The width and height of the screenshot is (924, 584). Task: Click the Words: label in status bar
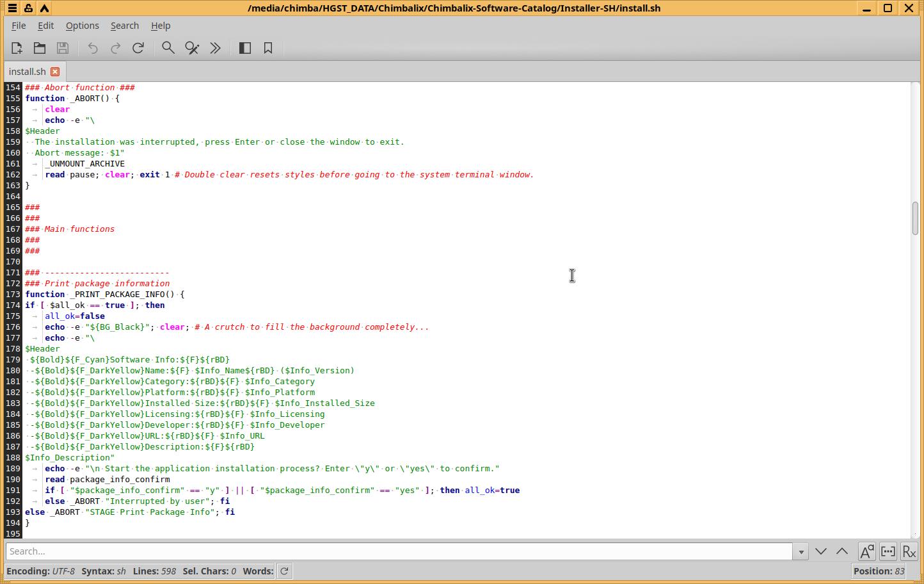tap(258, 571)
